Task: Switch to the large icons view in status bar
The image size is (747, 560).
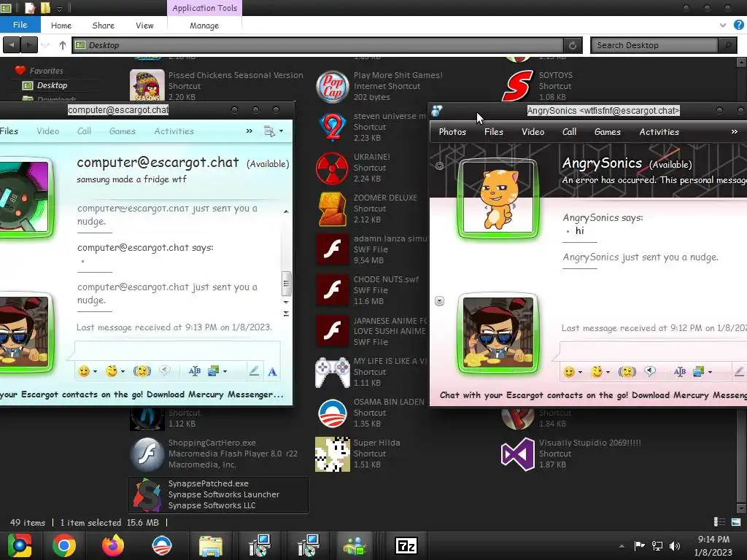Action: [735, 522]
